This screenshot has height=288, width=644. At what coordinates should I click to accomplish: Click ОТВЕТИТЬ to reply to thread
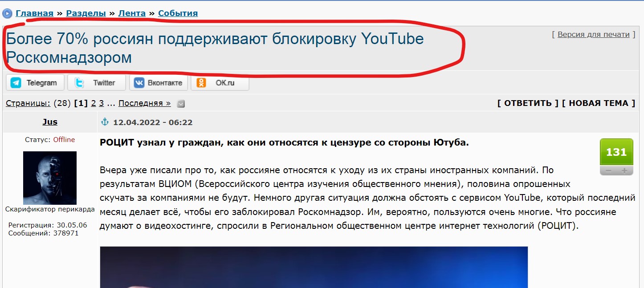528,103
